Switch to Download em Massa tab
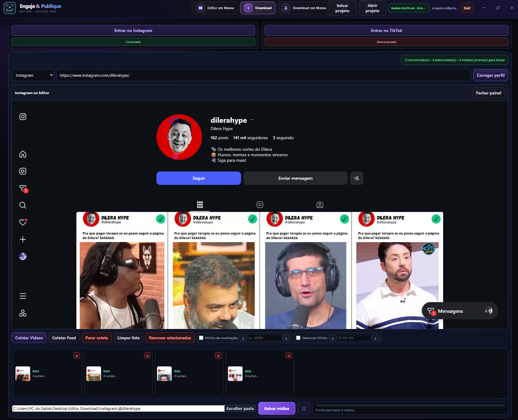This screenshot has height=420, width=518. tap(303, 8)
